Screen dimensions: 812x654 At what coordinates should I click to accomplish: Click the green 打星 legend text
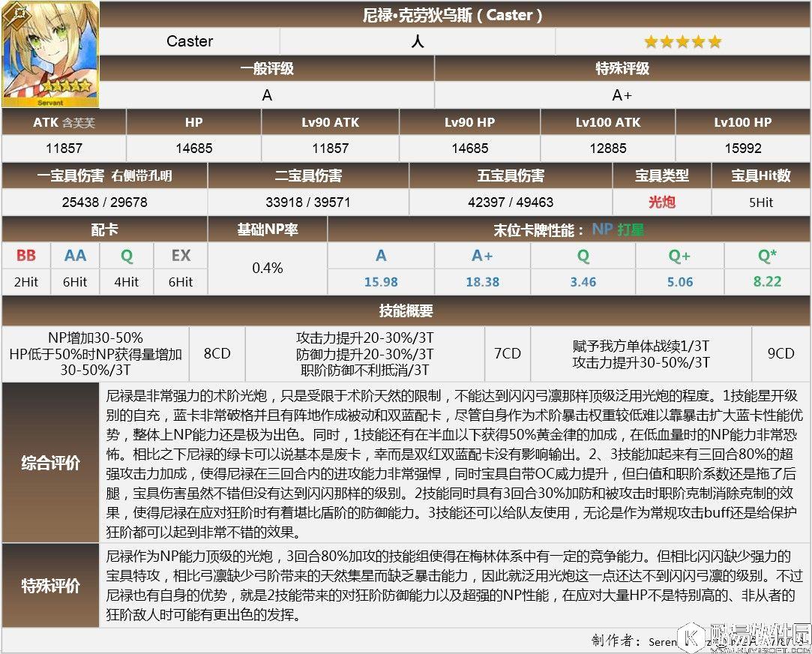pyautogui.click(x=631, y=229)
